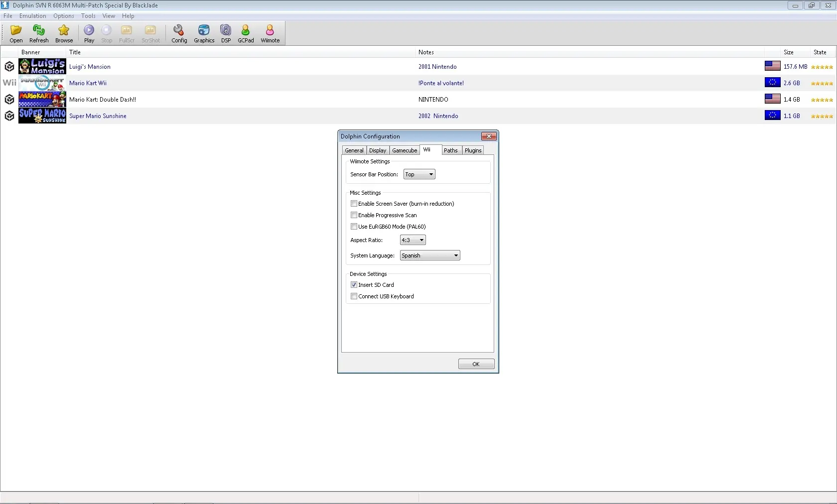Click star rating for Mario Kart Wii
The height and width of the screenshot is (504, 837).
tap(822, 83)
